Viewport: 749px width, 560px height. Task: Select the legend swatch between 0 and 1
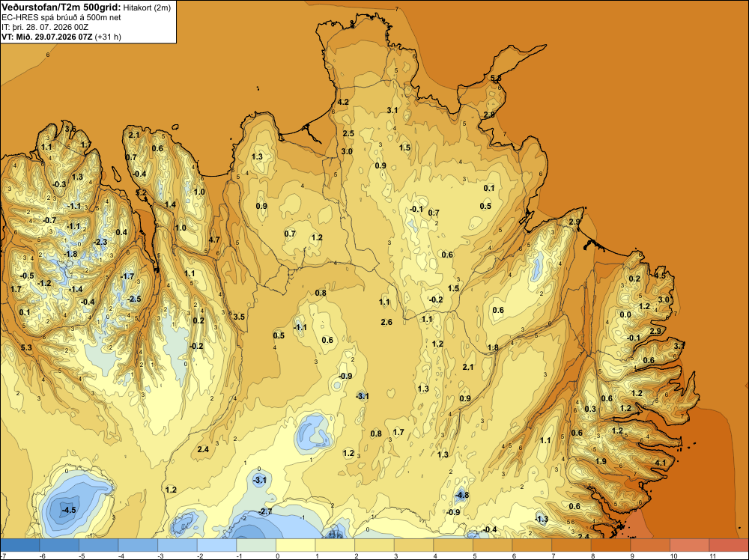[x=296, y=545]
